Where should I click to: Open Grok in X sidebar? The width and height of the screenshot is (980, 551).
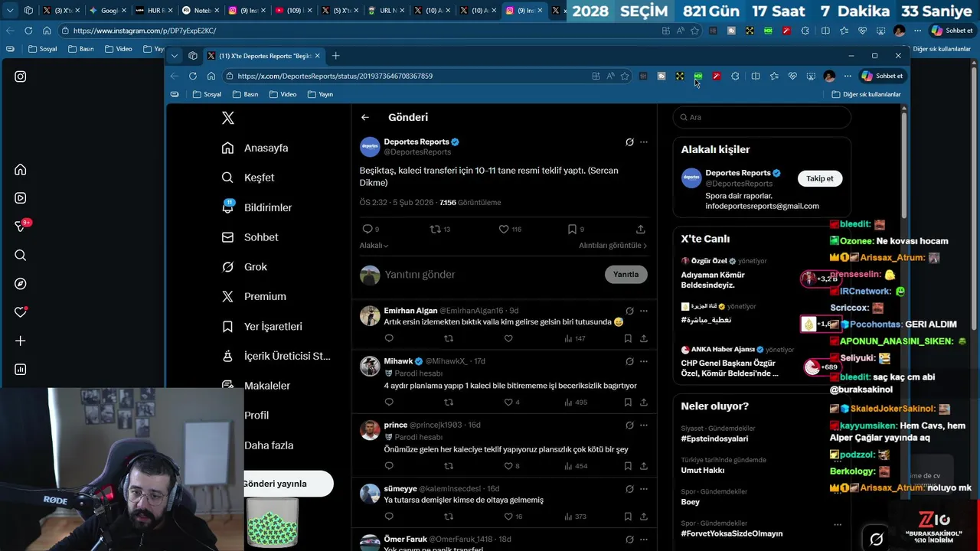point(244,267)
